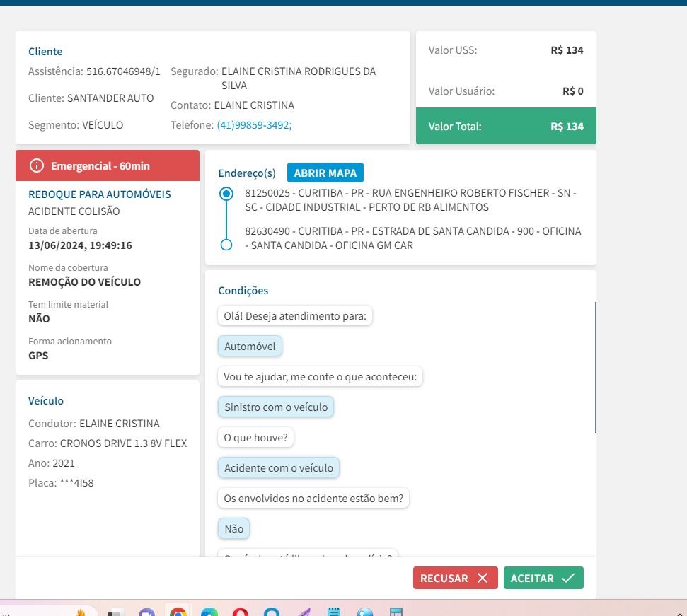
Task: Click the X icon on RECUSAR
Action: 483,578
